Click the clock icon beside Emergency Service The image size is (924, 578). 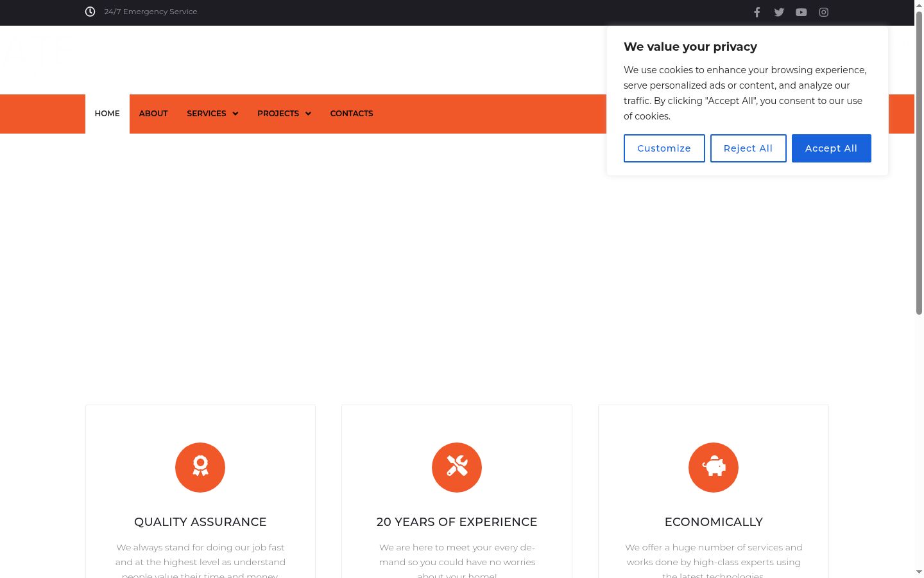pos(90,12)
